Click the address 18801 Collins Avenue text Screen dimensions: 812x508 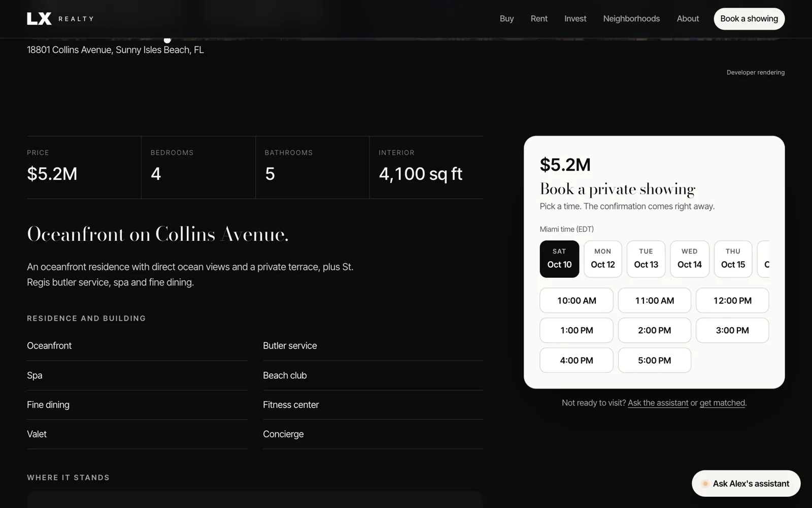115,50
